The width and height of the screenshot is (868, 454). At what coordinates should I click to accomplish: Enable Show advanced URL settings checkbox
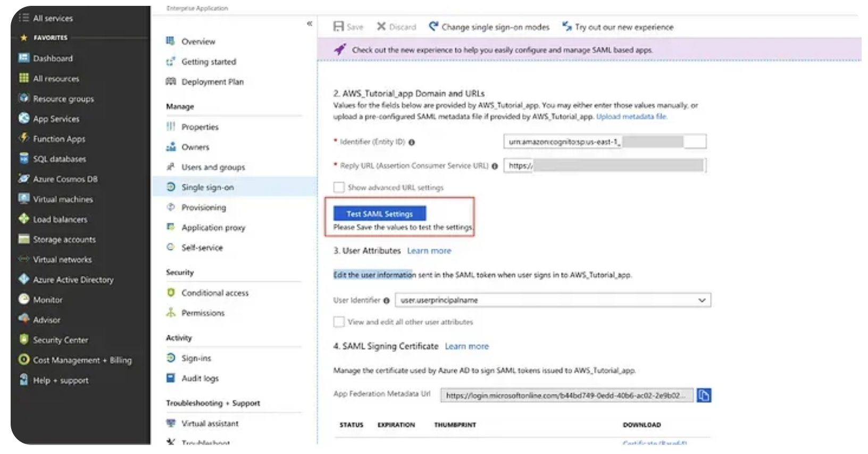(x=339, y=187)
